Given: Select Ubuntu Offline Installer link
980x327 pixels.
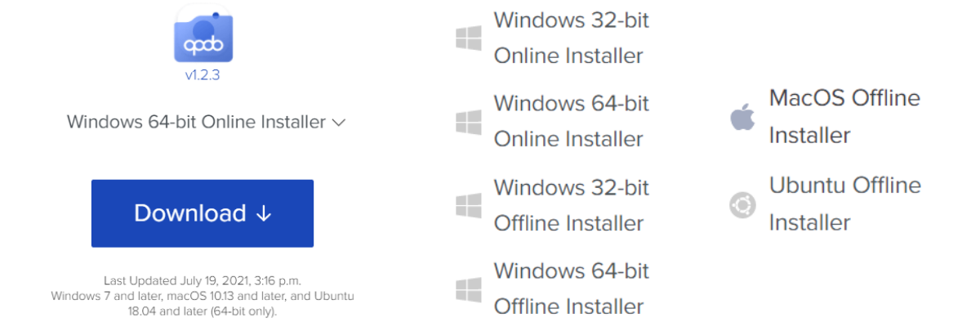Looking at the screenshot, I should (844, 204).
